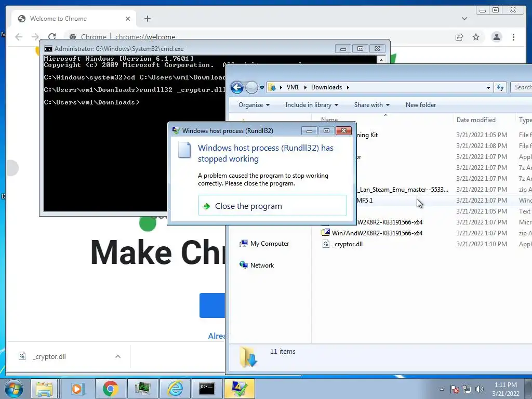This screenshot has width=532, height=399.
Task: Close Welcome to Chrome tab
Action: pos(128,19)
